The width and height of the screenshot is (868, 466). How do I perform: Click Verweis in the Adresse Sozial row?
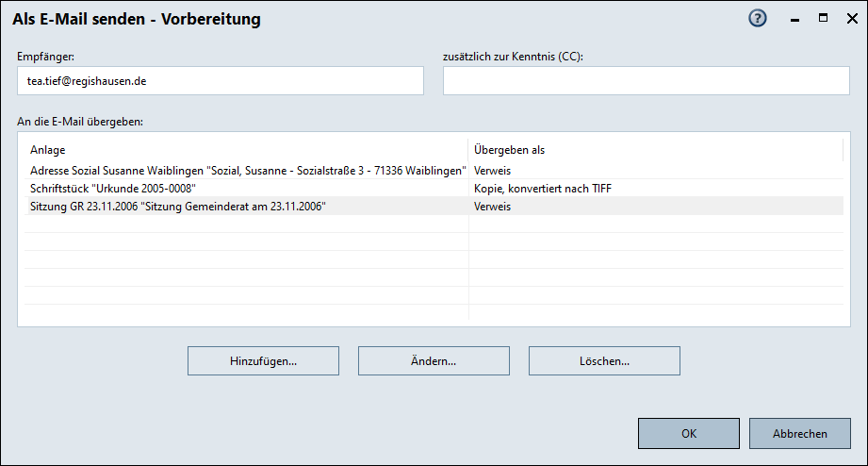tap(492, 171)
